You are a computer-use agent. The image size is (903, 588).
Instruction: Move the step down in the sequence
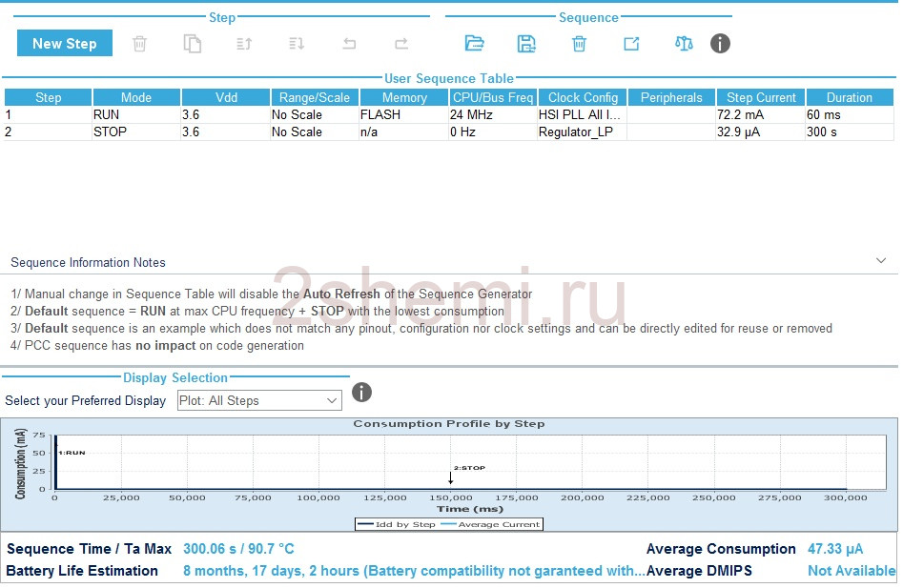297,44
